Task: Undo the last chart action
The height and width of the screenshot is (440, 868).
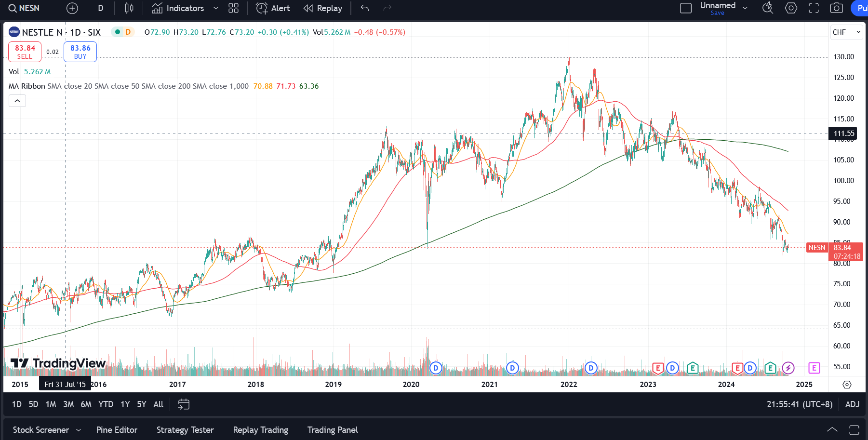Action: click(365, 8)
